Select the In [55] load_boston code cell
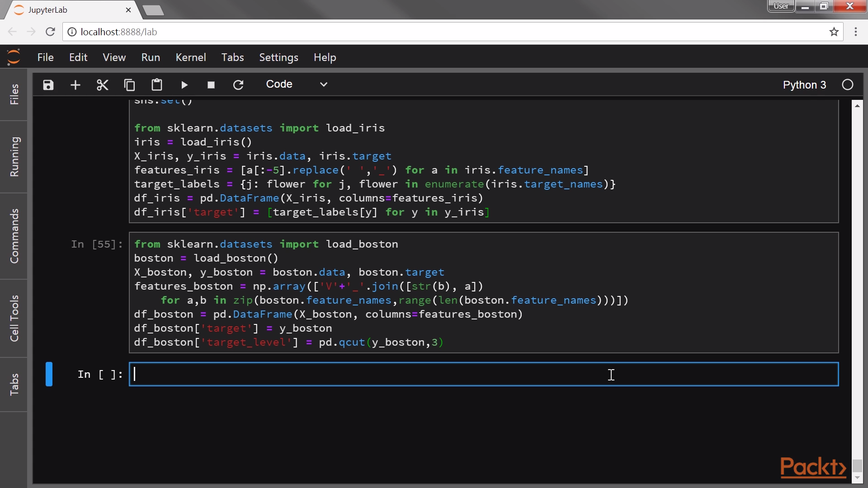 (x=484, y=293)
